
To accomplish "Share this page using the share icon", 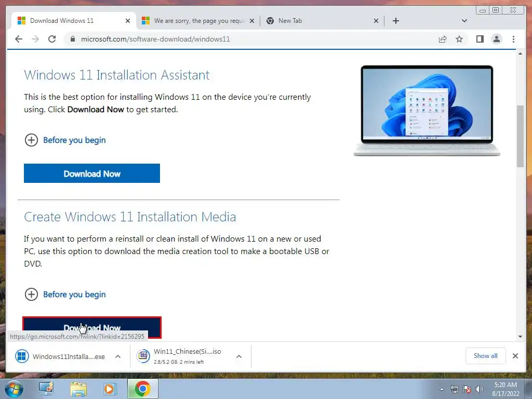I will (x=443, y=39).
